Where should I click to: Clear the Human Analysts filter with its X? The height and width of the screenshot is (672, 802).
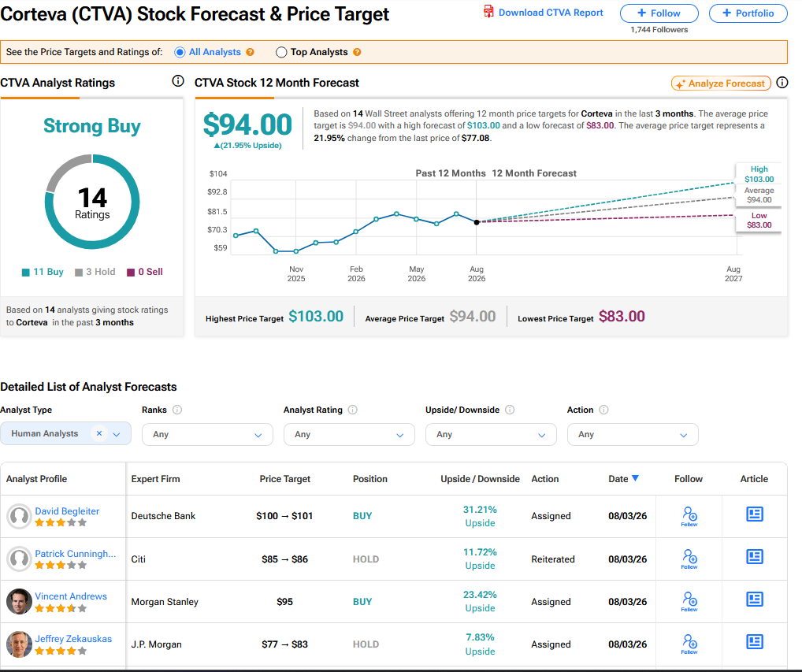click(x=99, y=433)
